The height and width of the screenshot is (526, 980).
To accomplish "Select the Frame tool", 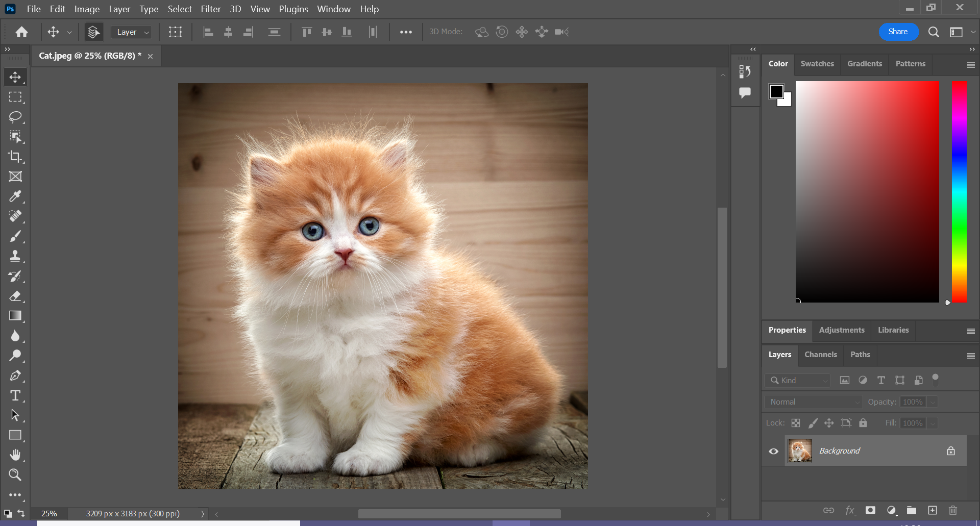I will click(15, 177).
